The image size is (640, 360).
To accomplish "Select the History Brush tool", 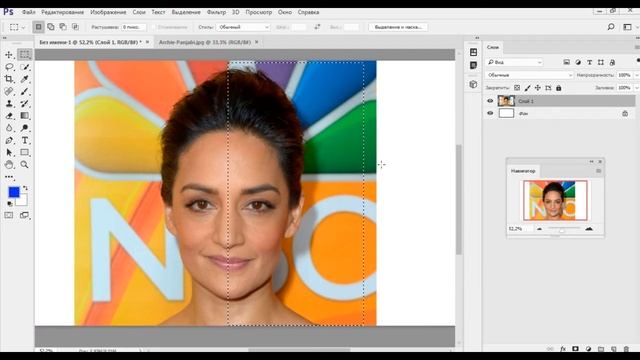I will click(24, 104).
